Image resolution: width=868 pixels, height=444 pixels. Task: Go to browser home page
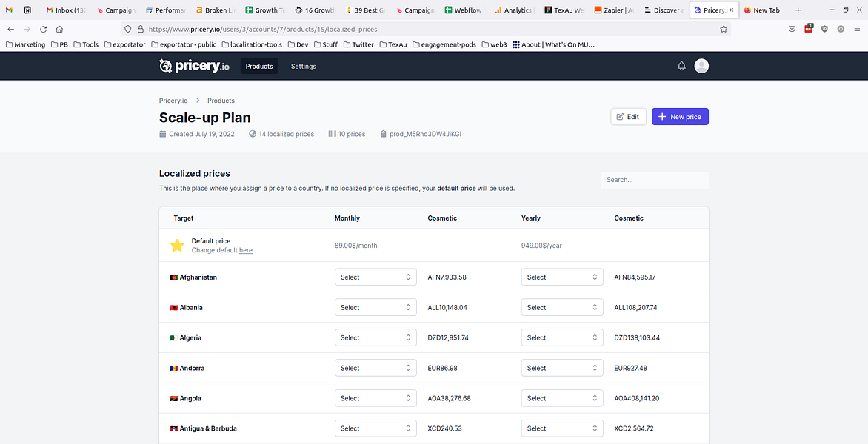(59, 30)
